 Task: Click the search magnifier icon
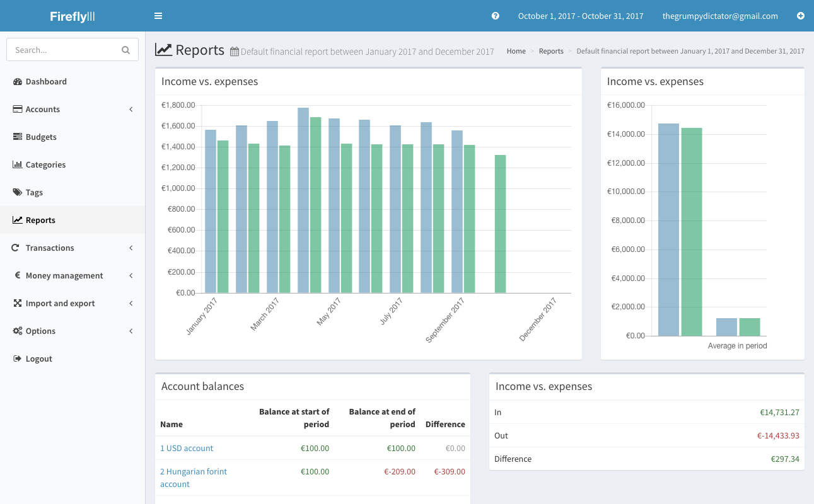125,50
